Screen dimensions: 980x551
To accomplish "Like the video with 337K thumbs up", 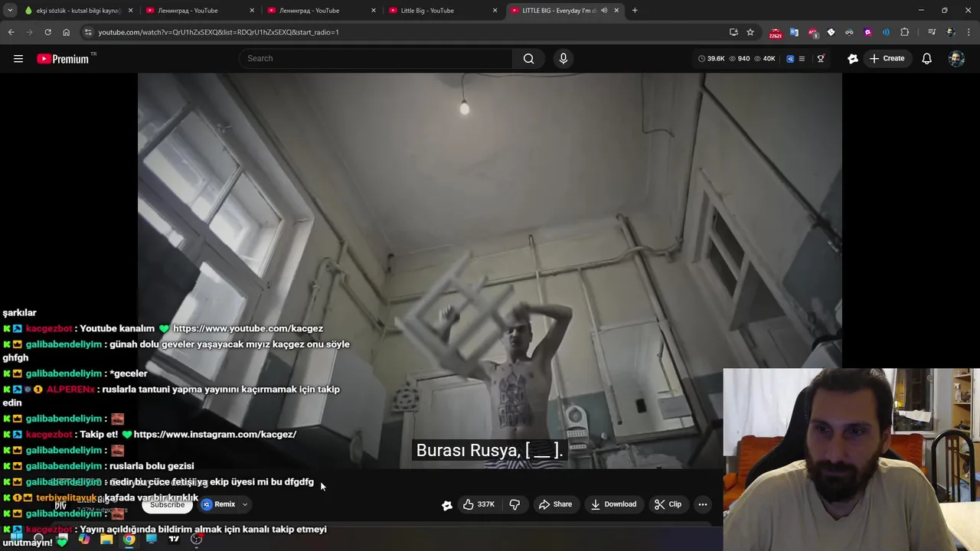I will [x=479, y=504].
